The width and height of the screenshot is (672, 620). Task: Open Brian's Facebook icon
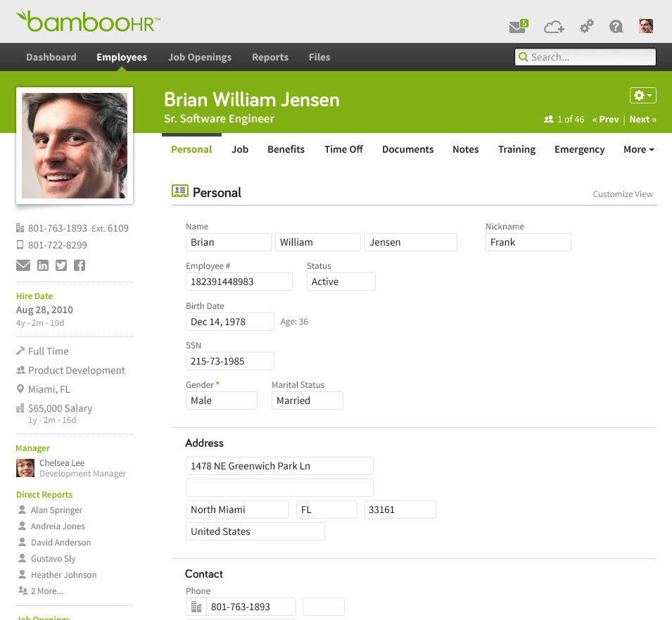(80, 265)
